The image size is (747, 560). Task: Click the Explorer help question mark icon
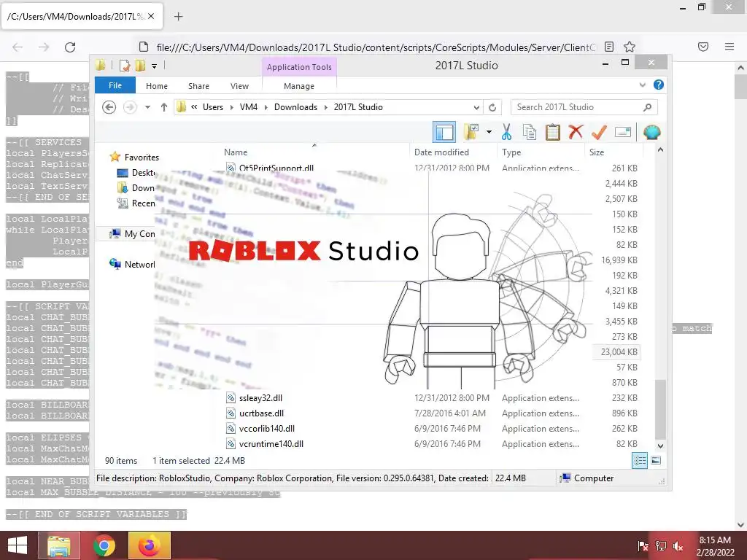[659, 85]
